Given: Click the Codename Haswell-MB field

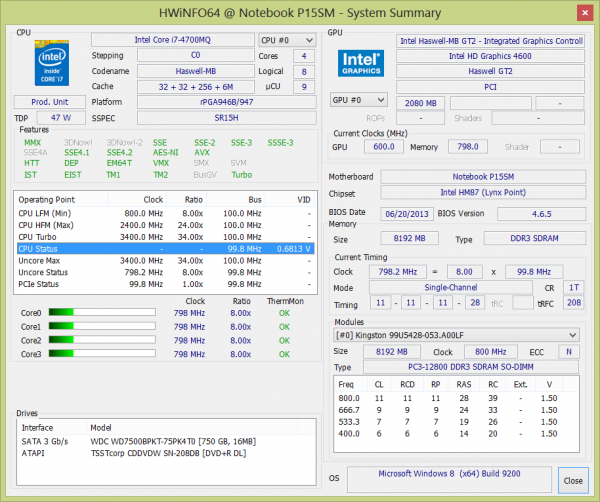Looking at the screenshot, I should (196, 71).
